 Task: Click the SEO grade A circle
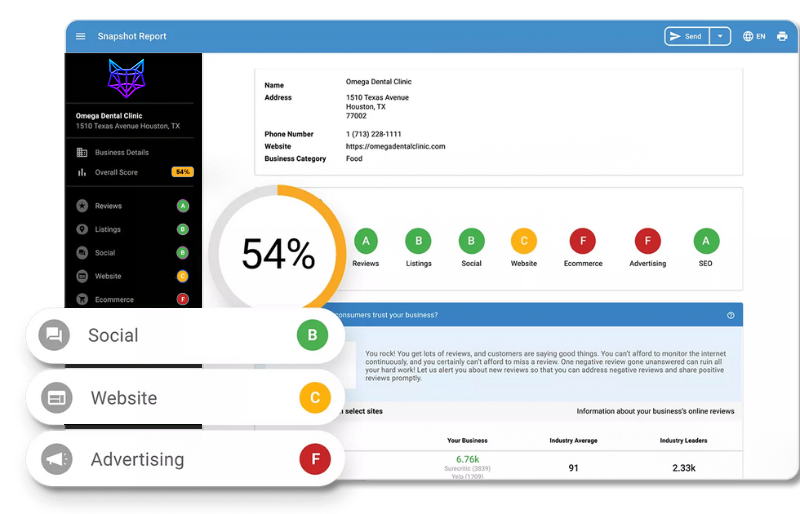click(x=706, y=241)
